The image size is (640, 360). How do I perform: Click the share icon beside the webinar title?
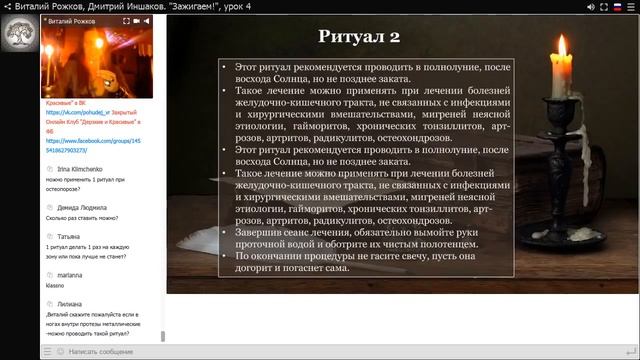[7, 7]
